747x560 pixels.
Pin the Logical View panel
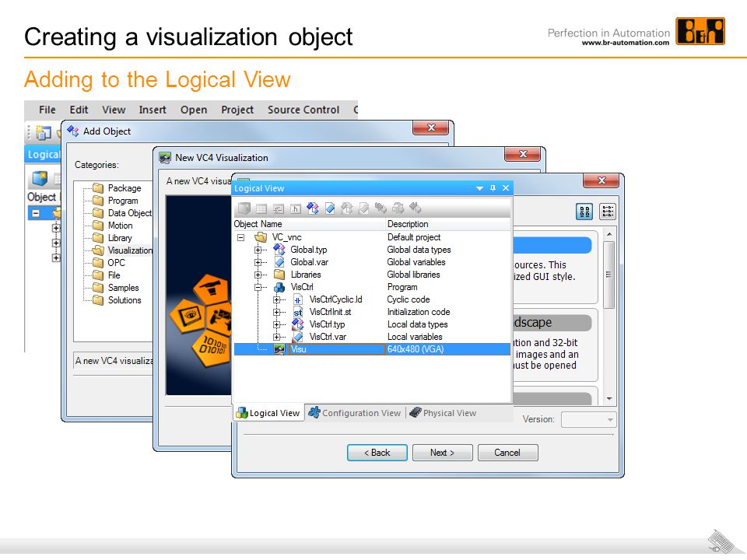(493, 188)
